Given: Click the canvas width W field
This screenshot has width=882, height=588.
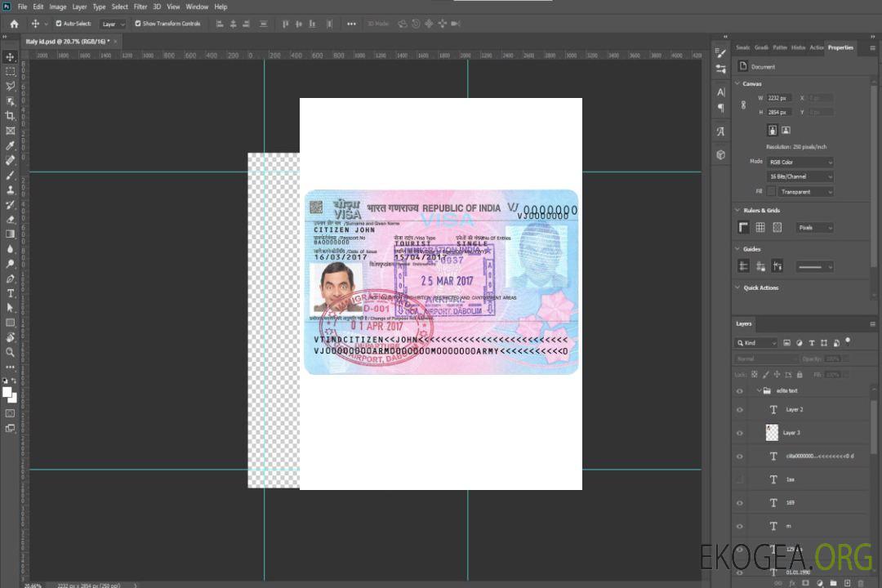Looking at the screenshot, I should click(x=779, y=98).
